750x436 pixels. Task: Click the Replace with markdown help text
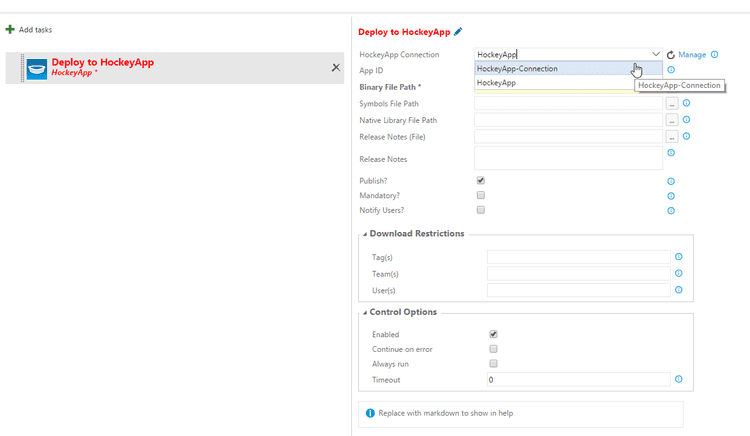446,413
